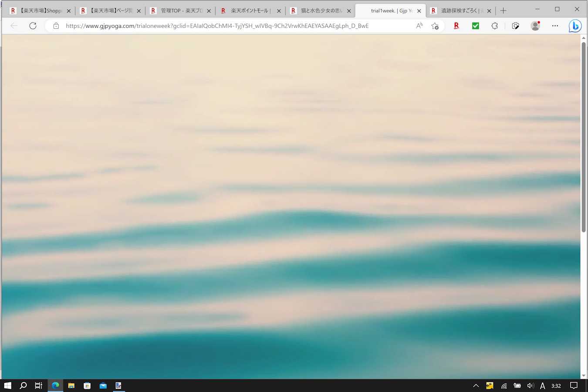Close the 楽天市場 Shopping tab
Image resolution: width=588 pixels, height=392 pixels.
(x=69, y=11)
